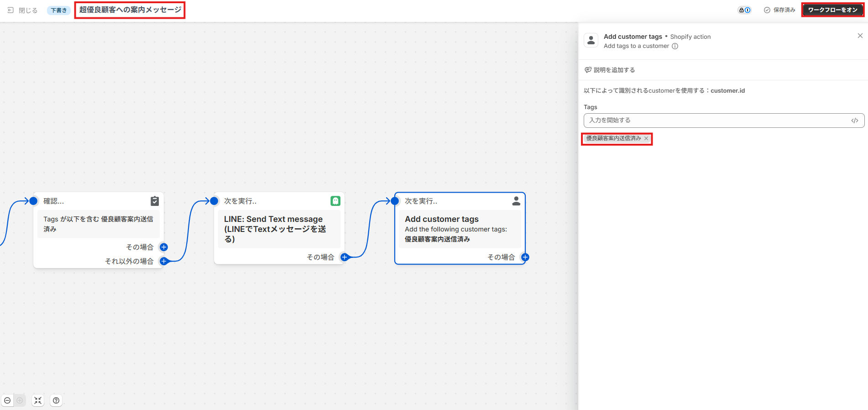
Task: Add a step on その場合 branch of condition
Action: coord(163,247)
